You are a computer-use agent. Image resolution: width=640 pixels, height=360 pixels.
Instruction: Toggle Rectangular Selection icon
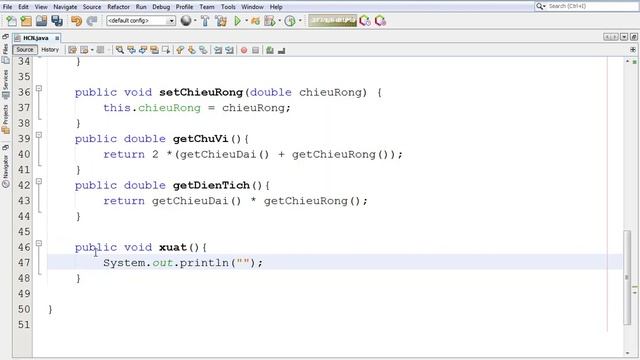166,50
